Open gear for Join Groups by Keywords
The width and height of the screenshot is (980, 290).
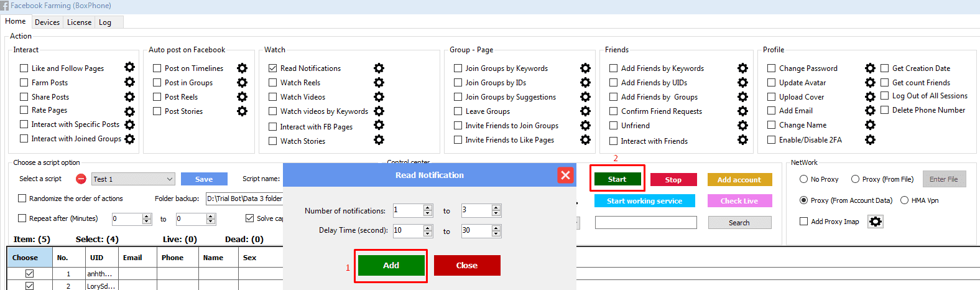pos(585,68)
